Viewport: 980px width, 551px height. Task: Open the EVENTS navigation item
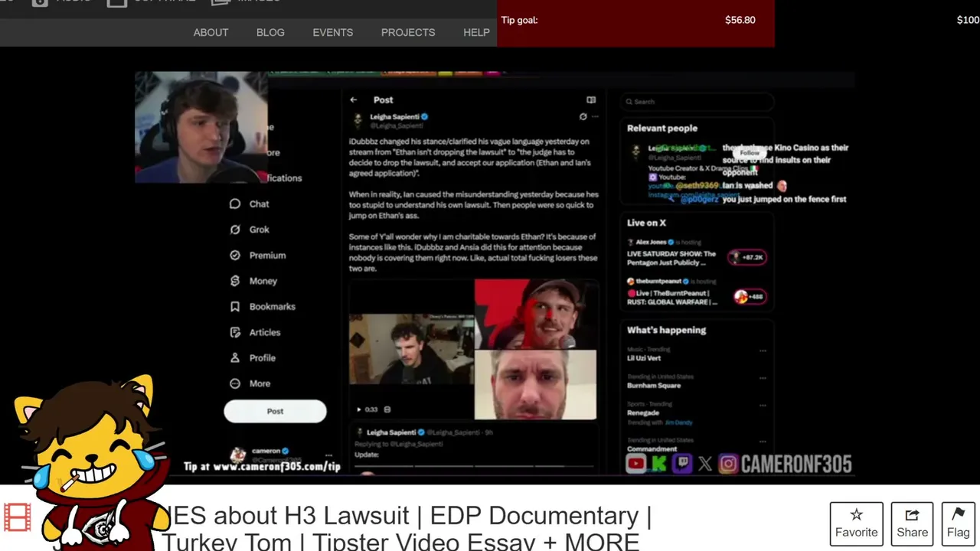coord(332,32)
